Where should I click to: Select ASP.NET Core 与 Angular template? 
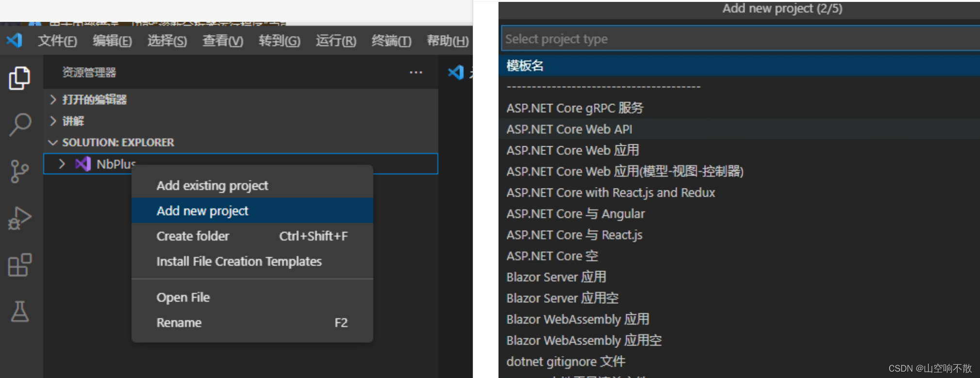point(739,213)
